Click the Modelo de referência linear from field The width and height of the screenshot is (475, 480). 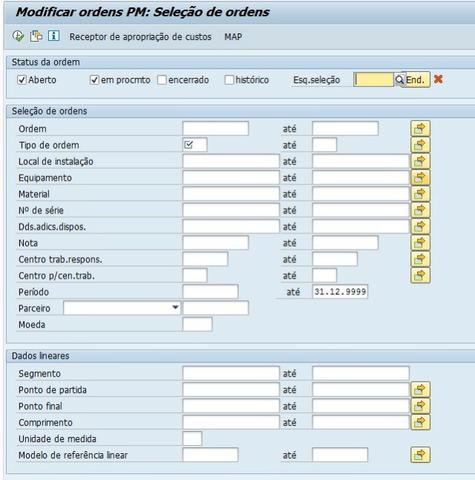click(210, 455)
